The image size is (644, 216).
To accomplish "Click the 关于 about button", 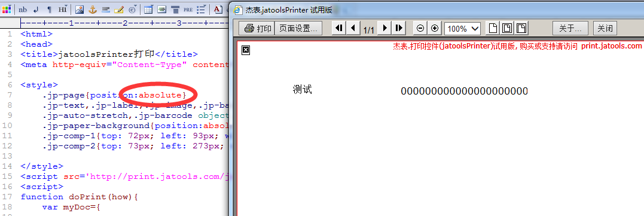I will click(x=570, y=28).
